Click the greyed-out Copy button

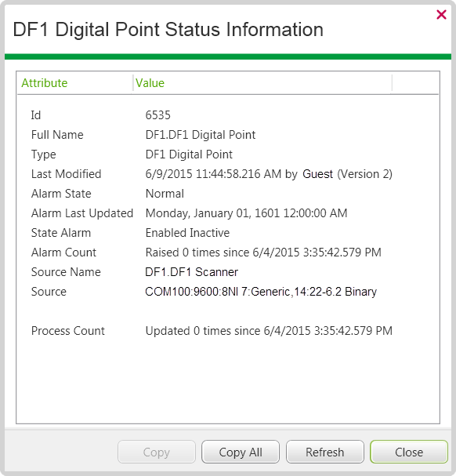click(x=156, y=452)
